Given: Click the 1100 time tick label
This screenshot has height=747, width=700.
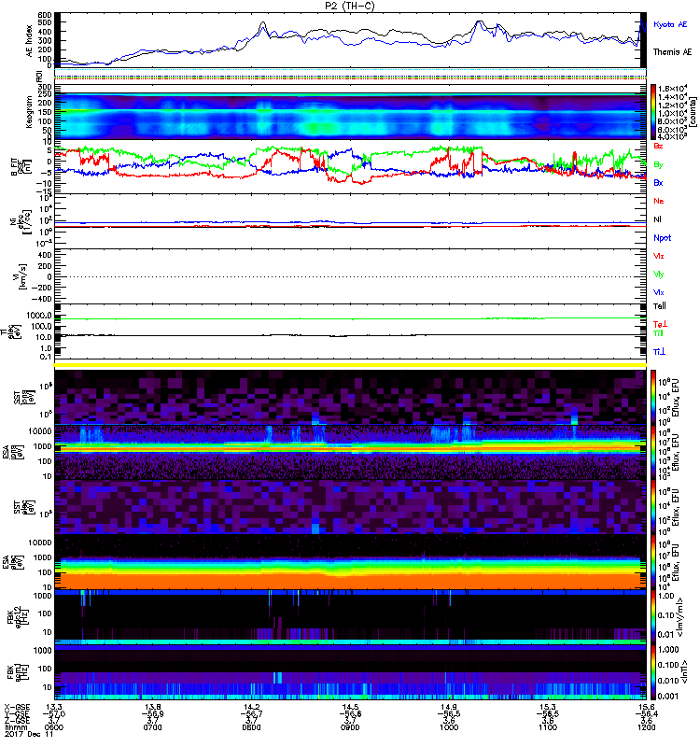Looking at the screenshot, I should [x=548, y=727].
